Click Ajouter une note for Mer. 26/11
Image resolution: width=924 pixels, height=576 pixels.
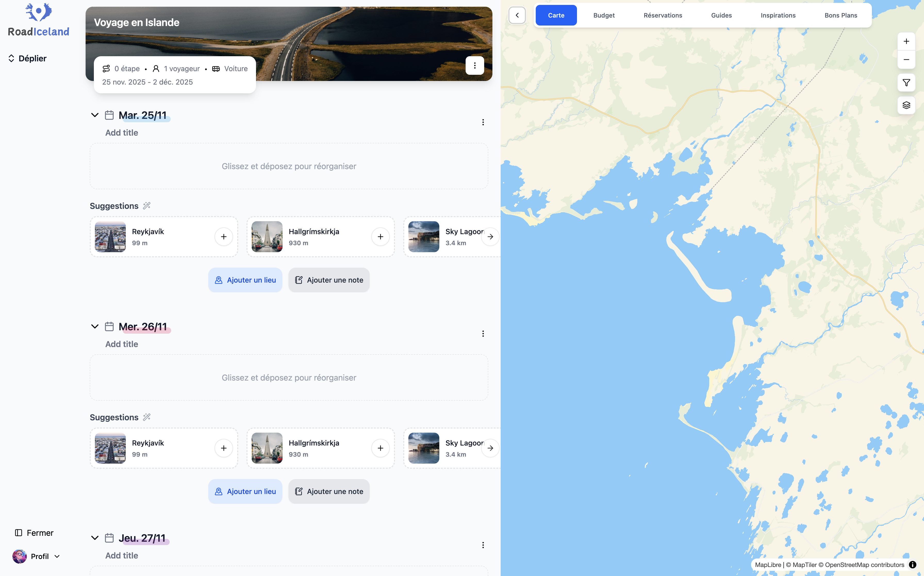pos(329,491)
